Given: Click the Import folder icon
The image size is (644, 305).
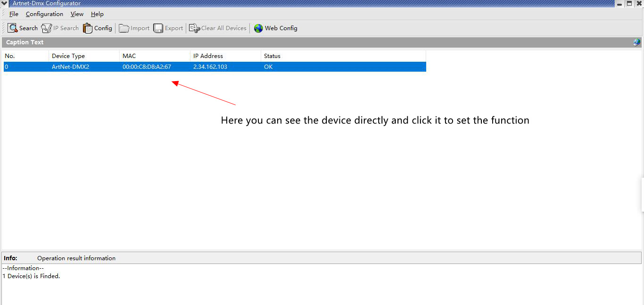Looking at the screenshot, I should (124, 28).
